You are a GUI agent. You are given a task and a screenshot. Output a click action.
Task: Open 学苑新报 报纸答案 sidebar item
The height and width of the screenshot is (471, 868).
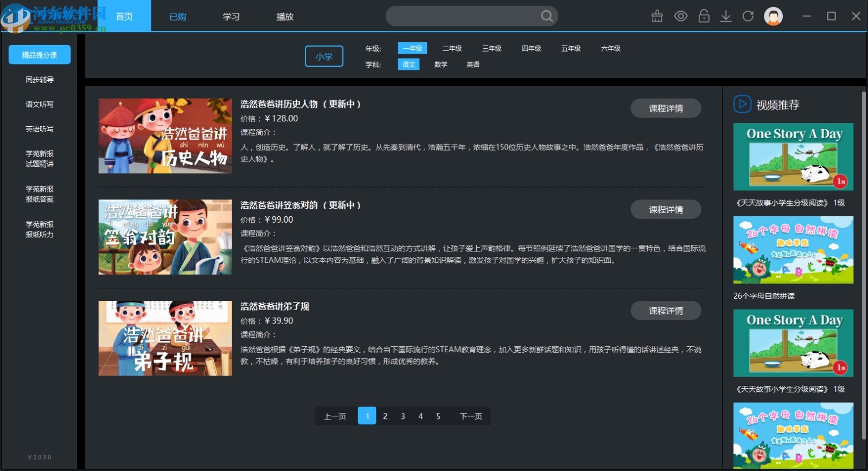click(x=40, y=194)
